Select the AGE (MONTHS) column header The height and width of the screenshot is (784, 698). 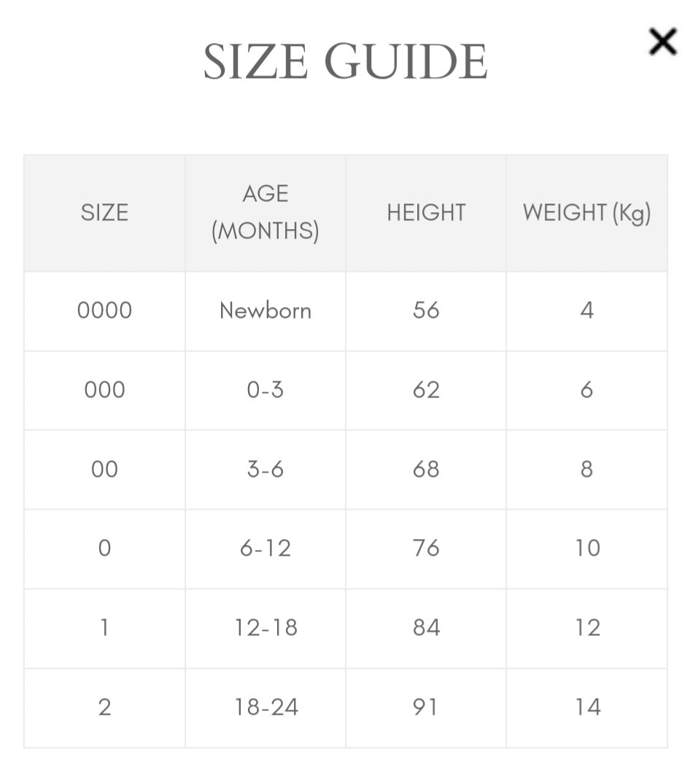(x=265, y=212)
